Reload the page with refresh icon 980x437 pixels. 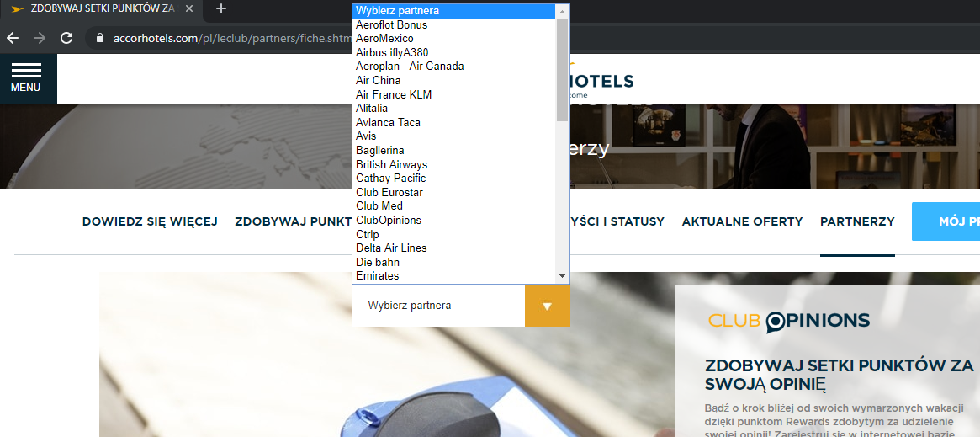pos(66,38)
